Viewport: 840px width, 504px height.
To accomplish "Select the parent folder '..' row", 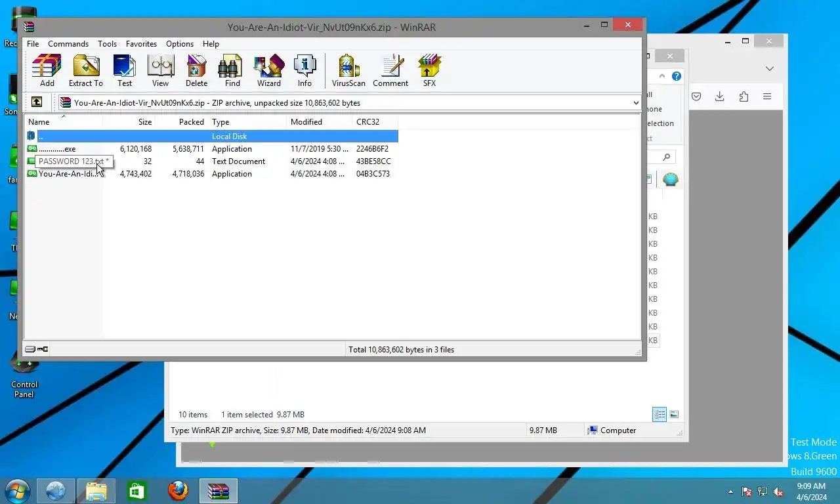I will pos(211,136).
